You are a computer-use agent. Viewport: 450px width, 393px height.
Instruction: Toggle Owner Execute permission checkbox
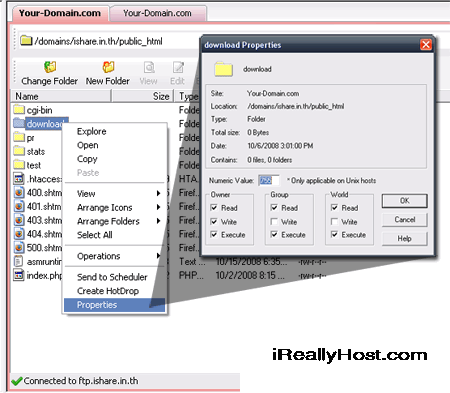pos(214,235)
